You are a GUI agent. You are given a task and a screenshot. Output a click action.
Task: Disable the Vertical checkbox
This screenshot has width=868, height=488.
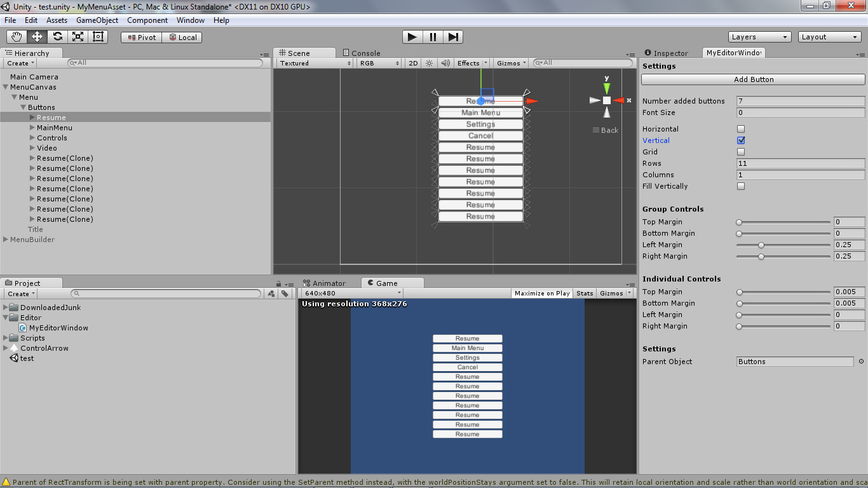click(740, 140)
